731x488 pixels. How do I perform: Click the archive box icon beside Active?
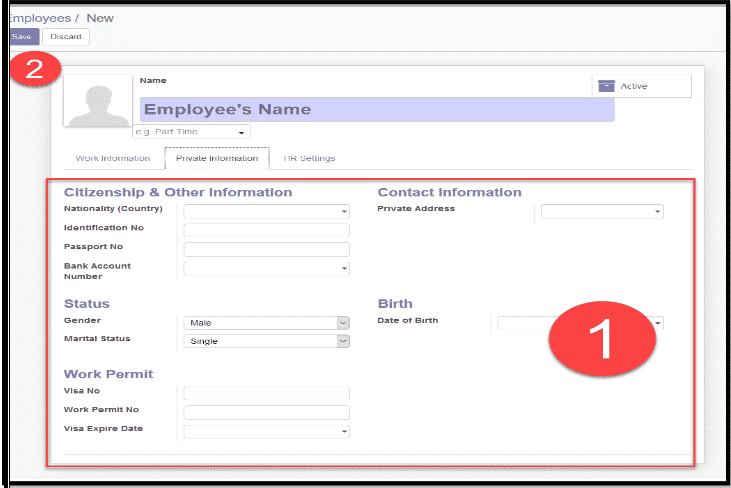tap(606, 86)
